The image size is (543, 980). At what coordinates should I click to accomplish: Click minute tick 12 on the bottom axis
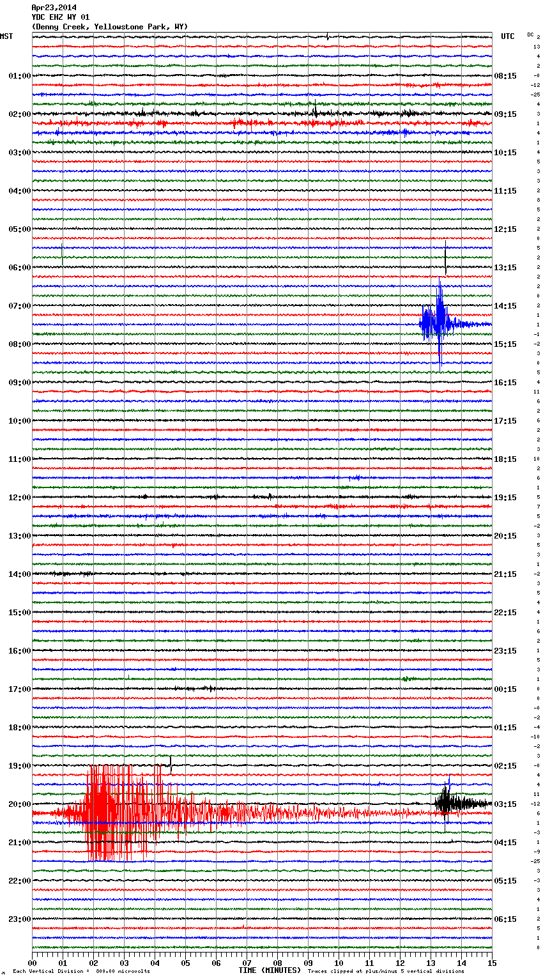(x=400, y=963)
